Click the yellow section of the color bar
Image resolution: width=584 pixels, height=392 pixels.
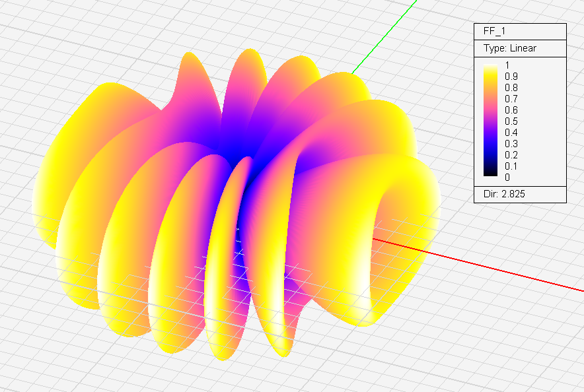point(492,79)
